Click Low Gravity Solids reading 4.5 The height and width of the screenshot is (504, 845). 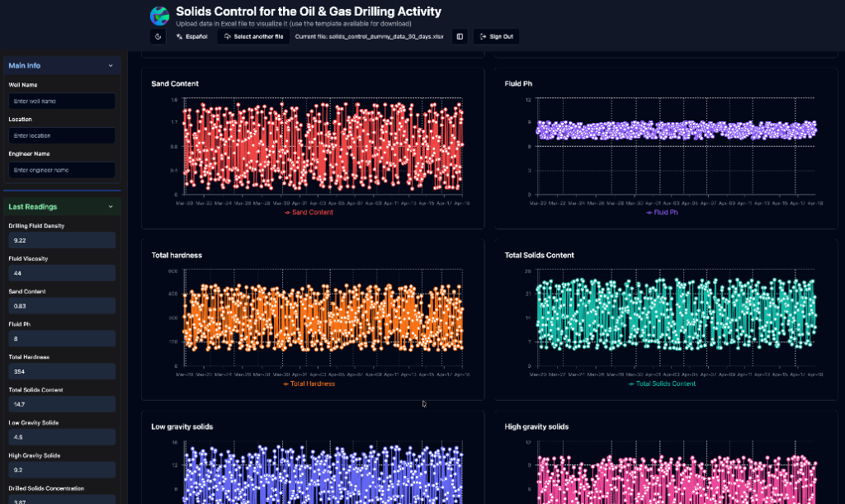(62, 437)
